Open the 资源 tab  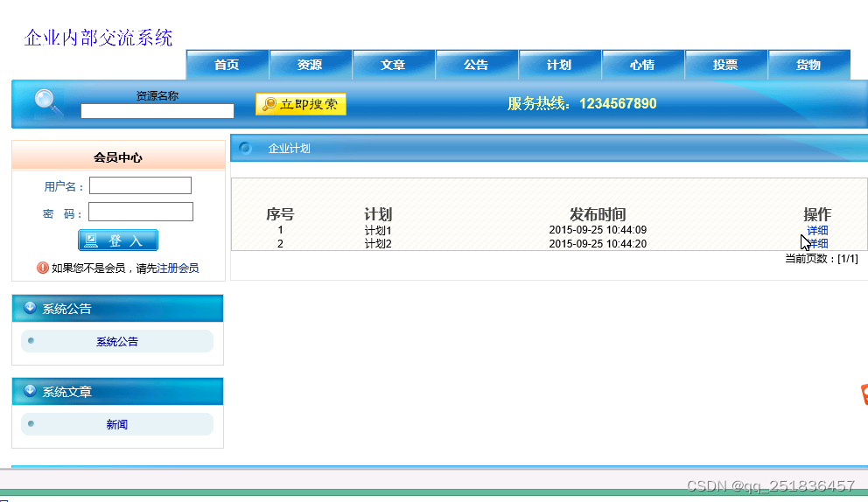point(310,65)
